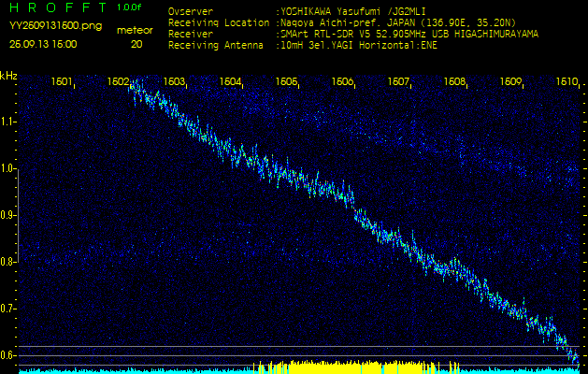This screenshot has height=374, width=588.
Task: Click the 0.8 frequency axis label
Action: 8,262
